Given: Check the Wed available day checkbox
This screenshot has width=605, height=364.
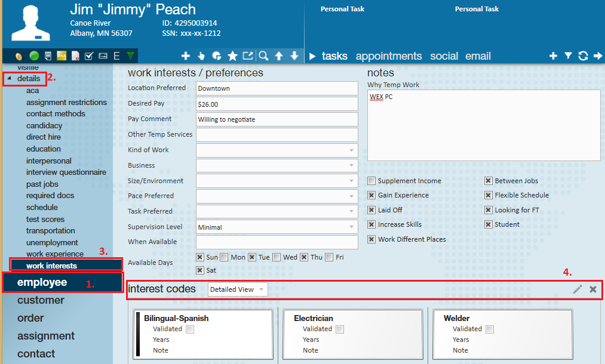Looking at the screenshot, I should (277, 257).
